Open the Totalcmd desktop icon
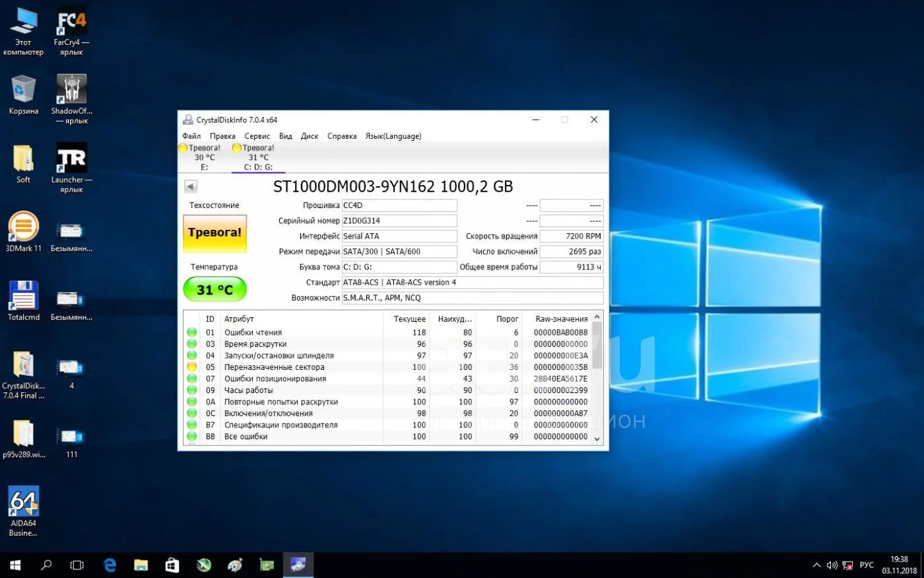 (x=23, y=297)
